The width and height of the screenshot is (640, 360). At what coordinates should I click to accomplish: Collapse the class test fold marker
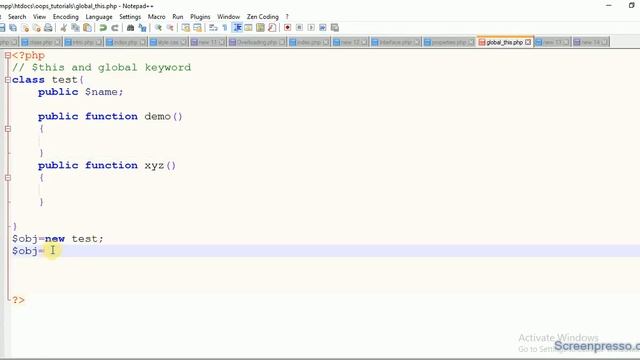coord(8,80)
